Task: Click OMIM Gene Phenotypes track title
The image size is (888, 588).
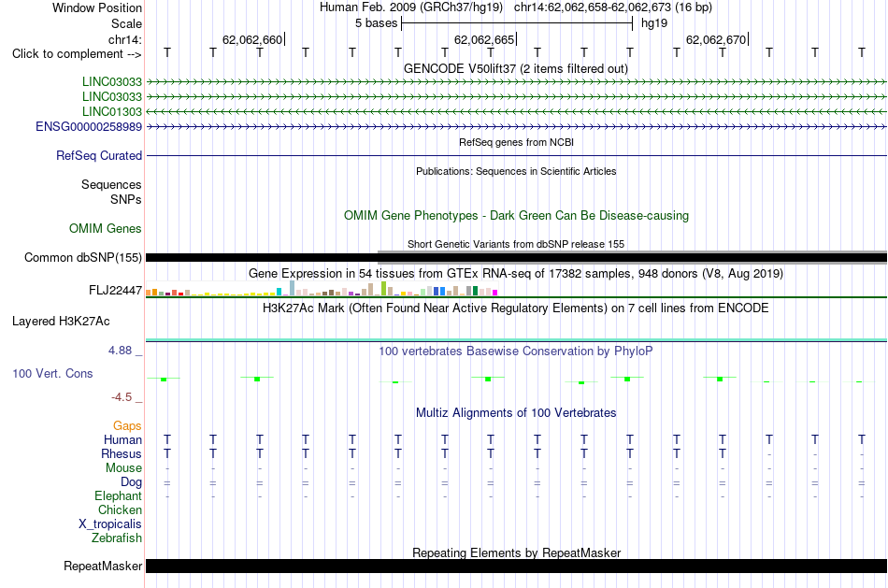Action: 516,216
